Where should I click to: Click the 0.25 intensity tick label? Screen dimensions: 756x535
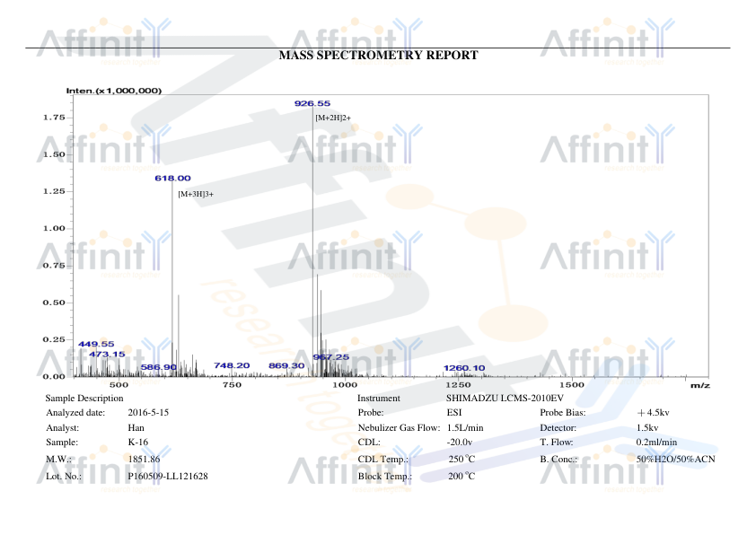(x=54, y=340)
